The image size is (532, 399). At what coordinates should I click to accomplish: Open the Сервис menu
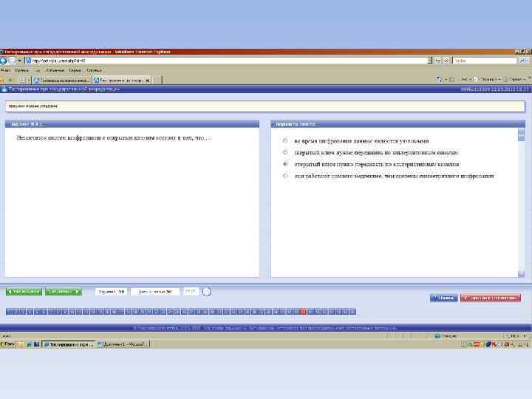[x=75, y=70]
